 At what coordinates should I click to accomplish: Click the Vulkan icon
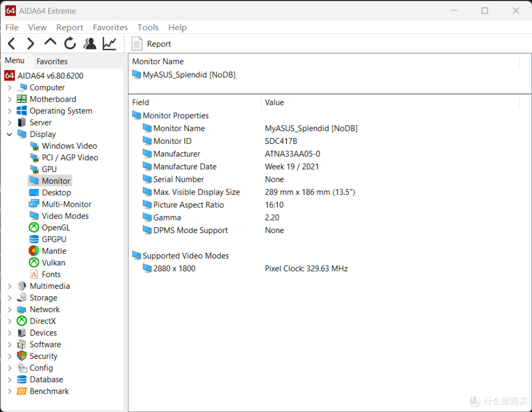(x=34, y=262)
